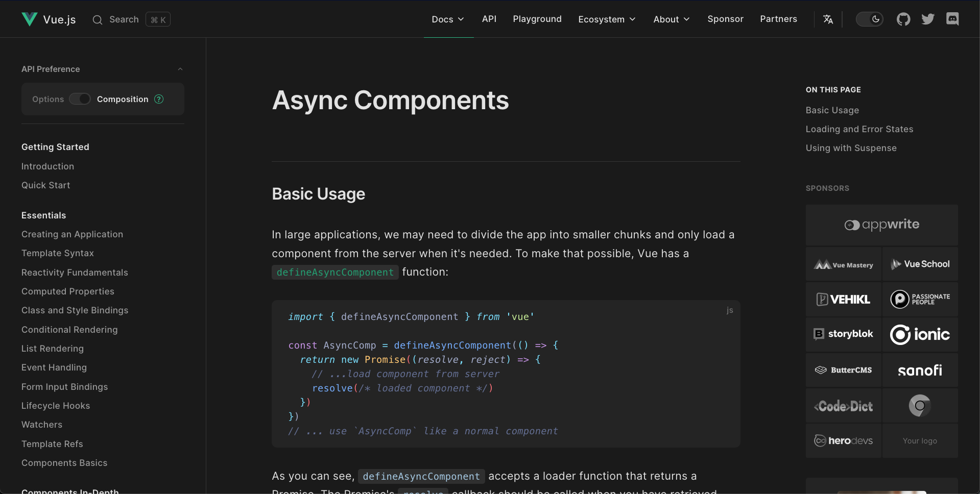Screen dimensions: 980x494
Task: Open the Vue Mastery sponsor logo
Action: 844,264
